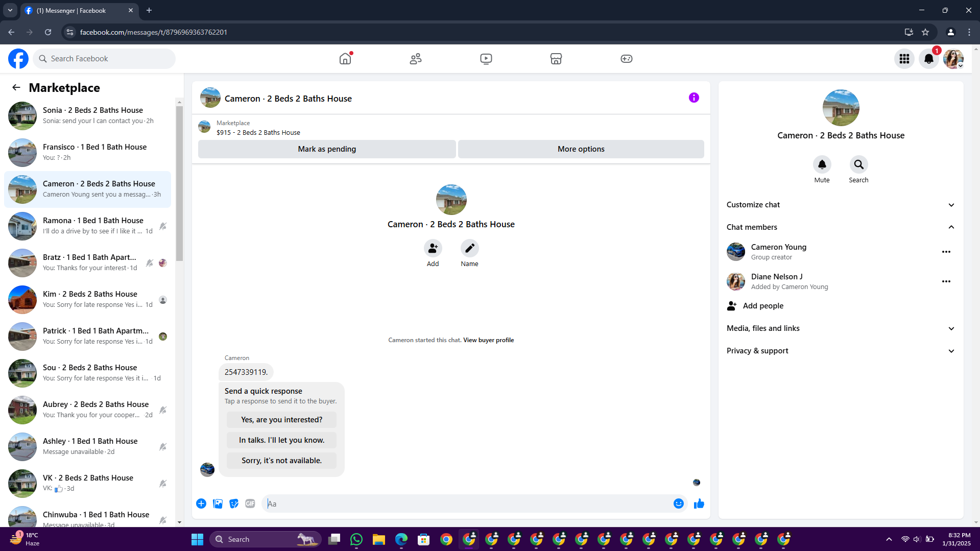The image size is (980, 551).
Task: Expand Customize chat section
Action: [x=841, y=205]
